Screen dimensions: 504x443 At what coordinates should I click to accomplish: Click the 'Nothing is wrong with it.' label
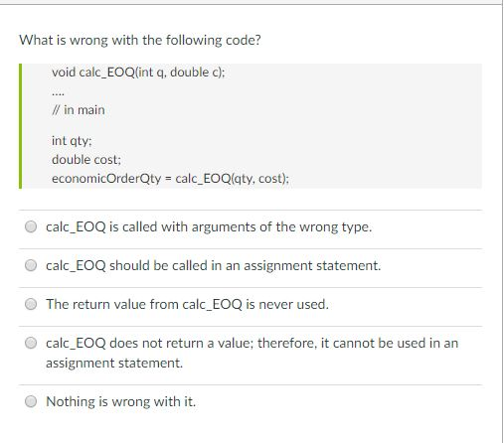pos(121,401)
